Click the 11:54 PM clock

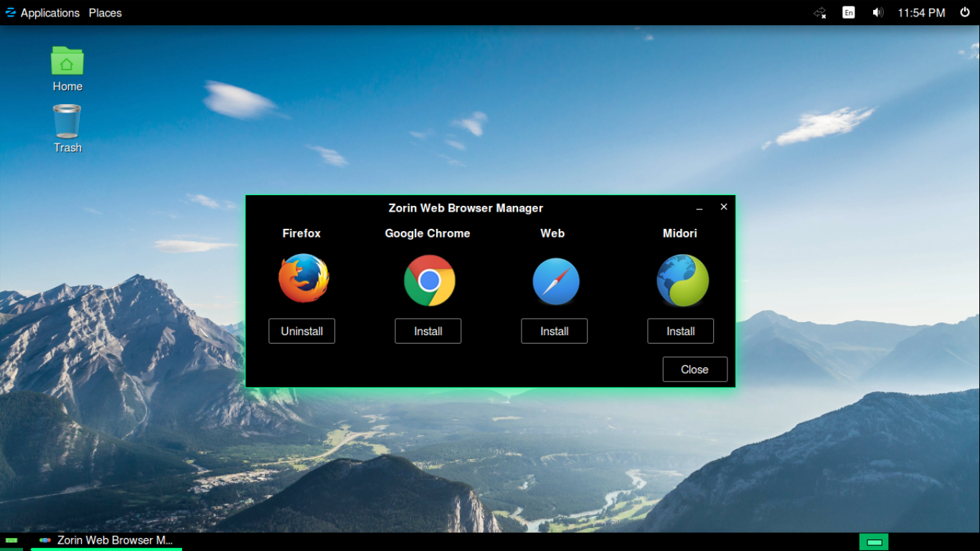pos(921,13)
